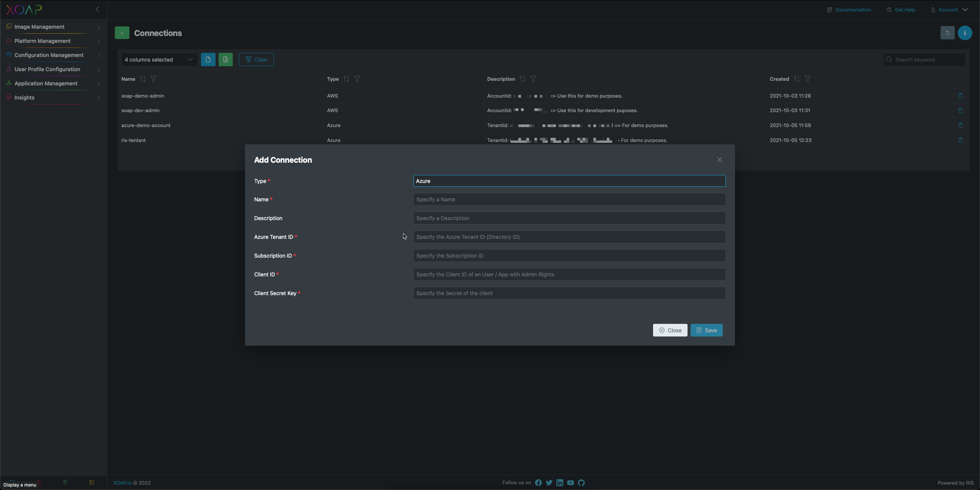
Task: Open the Type dropdown showing Azure
Action: pyautogui.click(x=569, y=181)
